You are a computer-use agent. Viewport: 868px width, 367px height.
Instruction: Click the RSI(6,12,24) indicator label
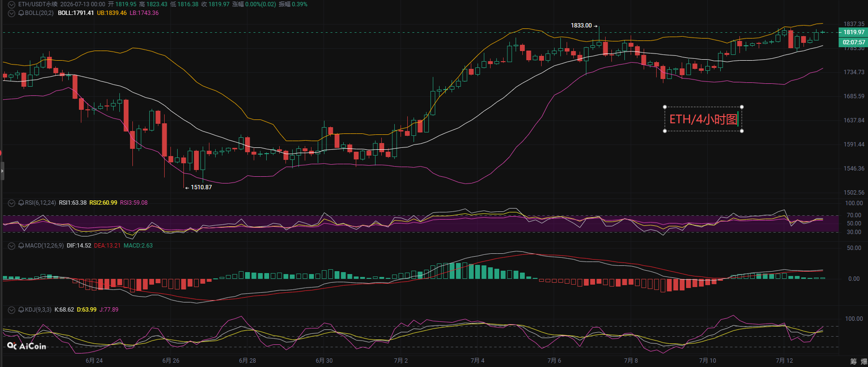(40, 203)
